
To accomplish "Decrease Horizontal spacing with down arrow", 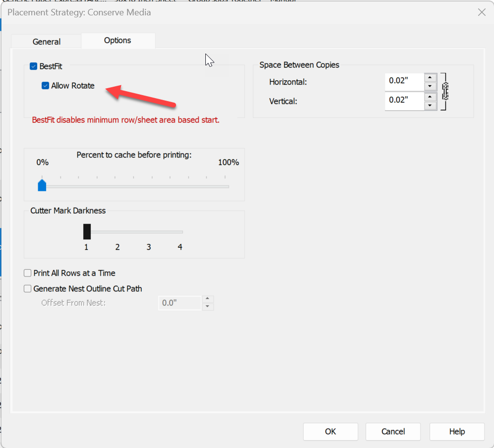I will point(430,86).
